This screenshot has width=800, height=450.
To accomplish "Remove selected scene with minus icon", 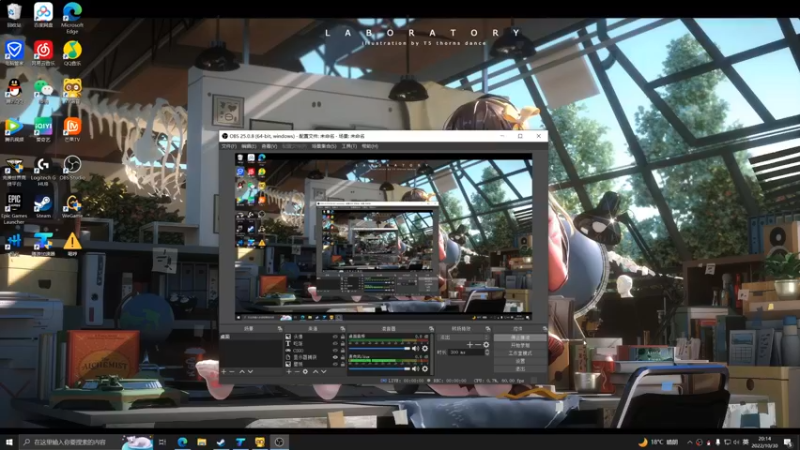I will pyautogui.click(x=232, y=371).
